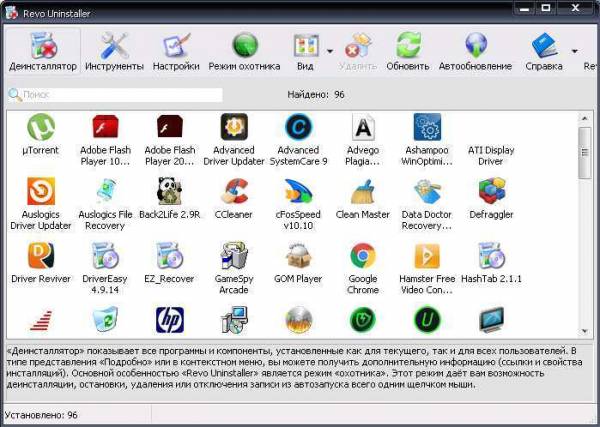Open Справка help
Viewport: 600px width, 427px height.
pos(544,52)
